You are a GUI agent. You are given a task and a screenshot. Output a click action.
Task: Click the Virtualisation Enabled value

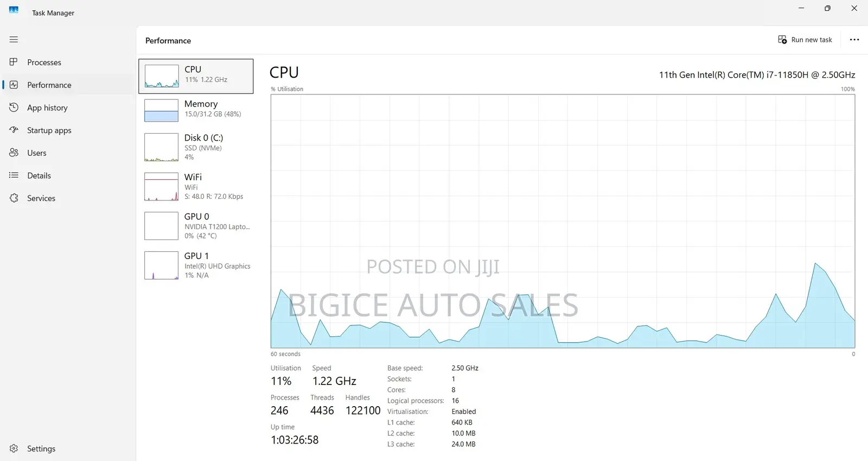(x=464, y=412)
